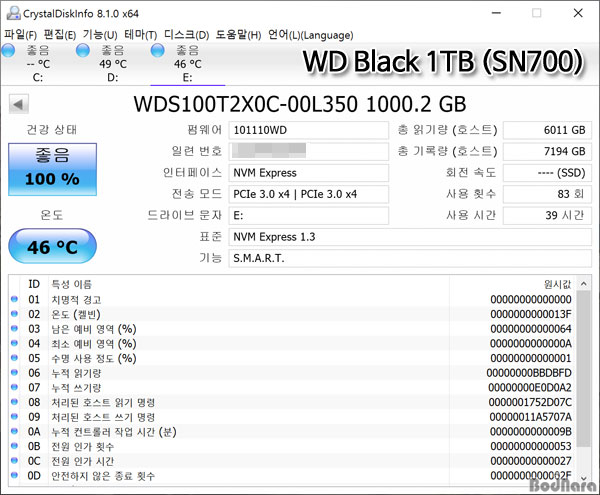Click status dot for attribute 0B 전원 인가 횟수

click(x=15, y=446)
